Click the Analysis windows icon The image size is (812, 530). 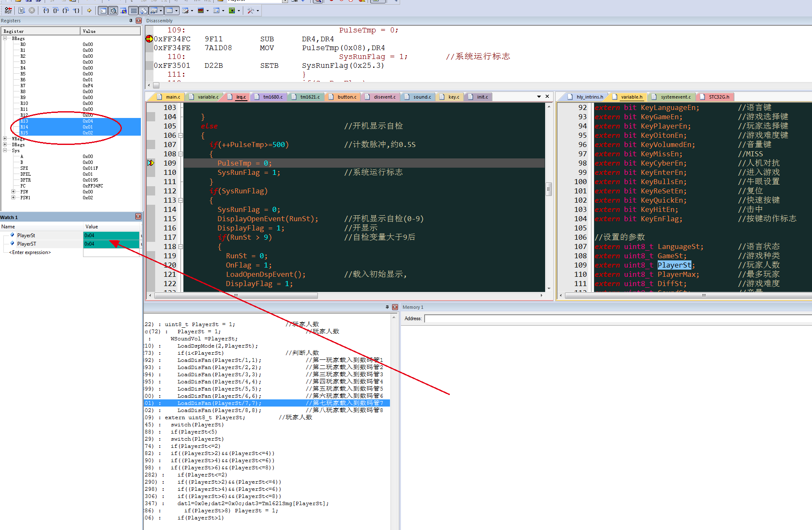pyautogui.click(x=201, y=11)
